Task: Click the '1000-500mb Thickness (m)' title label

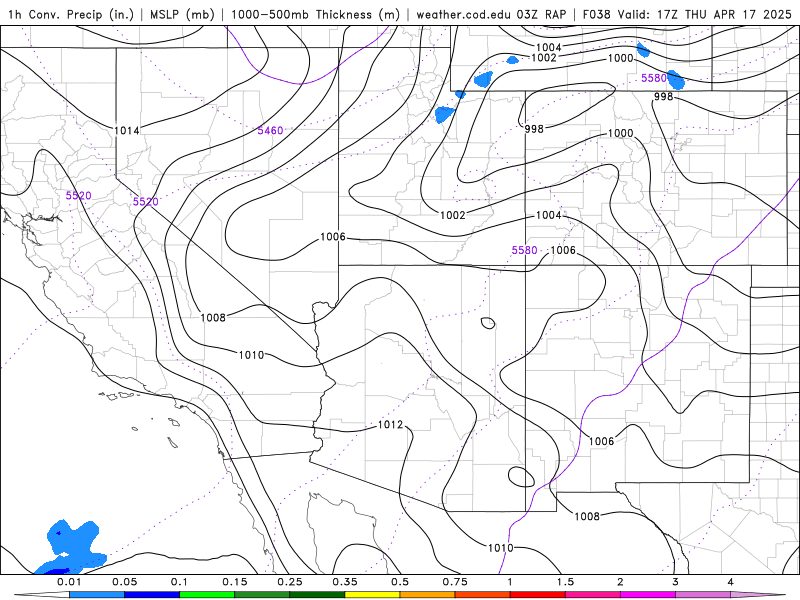Action: coord(315,14)
